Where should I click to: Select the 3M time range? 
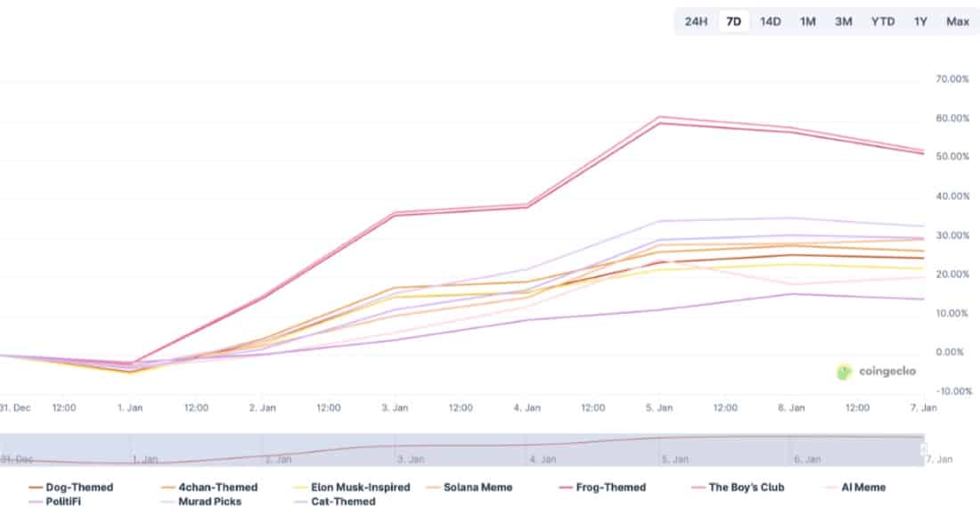click(843, 21)
